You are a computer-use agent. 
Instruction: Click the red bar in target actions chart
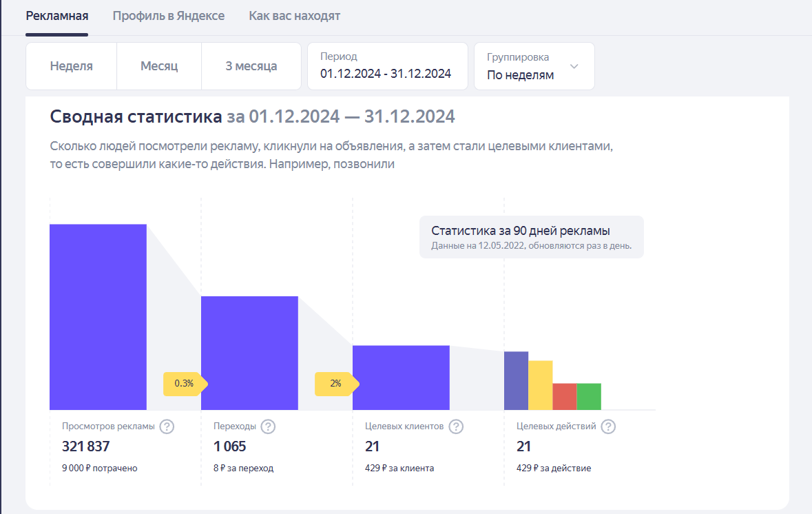(565, 396)
